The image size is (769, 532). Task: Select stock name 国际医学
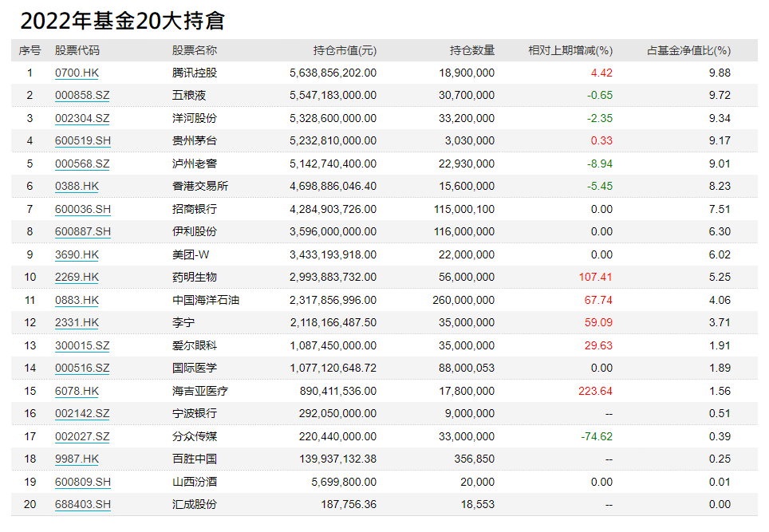click(x=194, y=368)
